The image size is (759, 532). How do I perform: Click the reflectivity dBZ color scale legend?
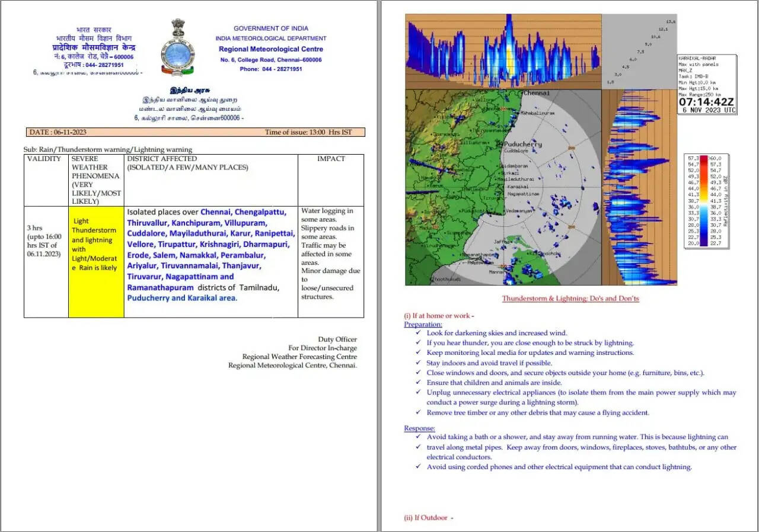pos(706,200)
